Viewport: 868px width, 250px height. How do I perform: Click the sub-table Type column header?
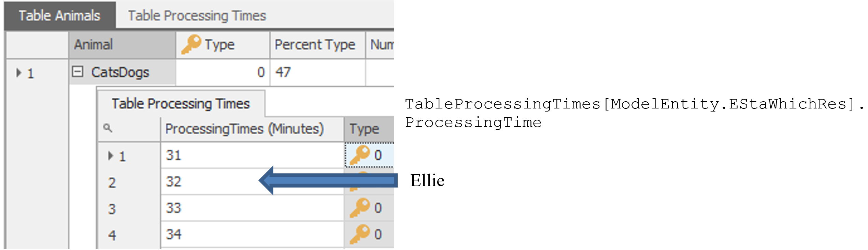point(369,129)
